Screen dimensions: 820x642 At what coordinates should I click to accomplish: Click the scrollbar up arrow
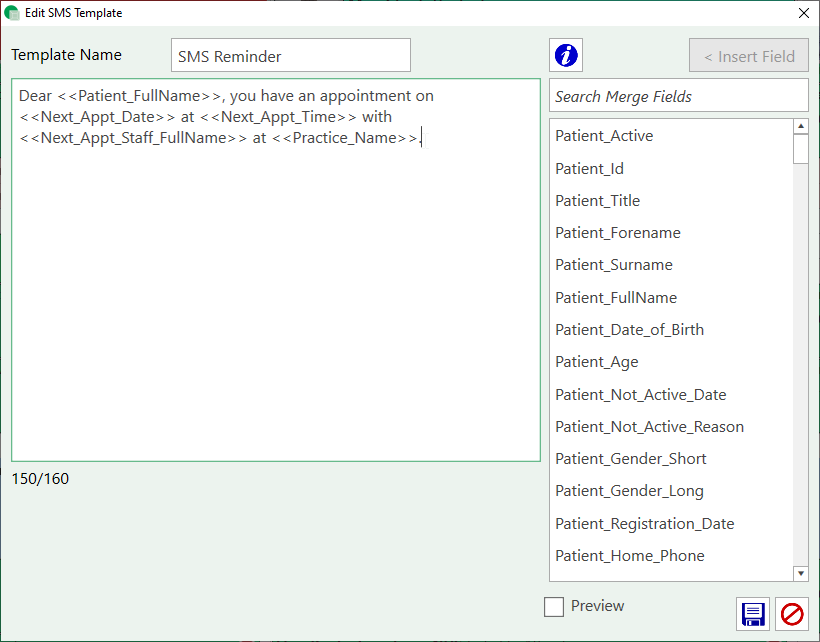[x=801, y=125]
